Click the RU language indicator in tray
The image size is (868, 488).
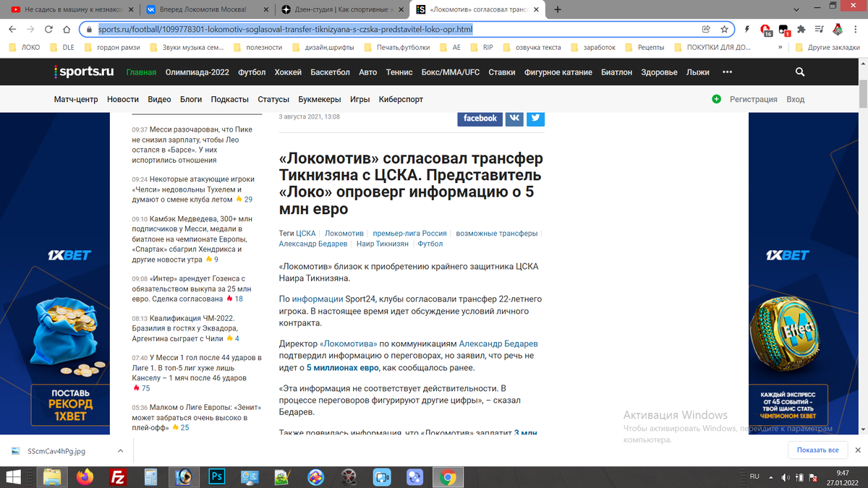tap(754, 476)
